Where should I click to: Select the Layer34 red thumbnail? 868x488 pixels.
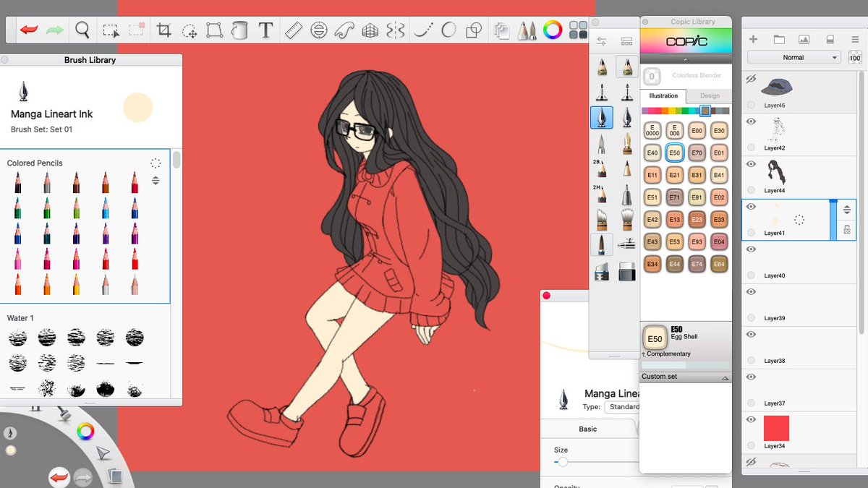click(776, 428)
